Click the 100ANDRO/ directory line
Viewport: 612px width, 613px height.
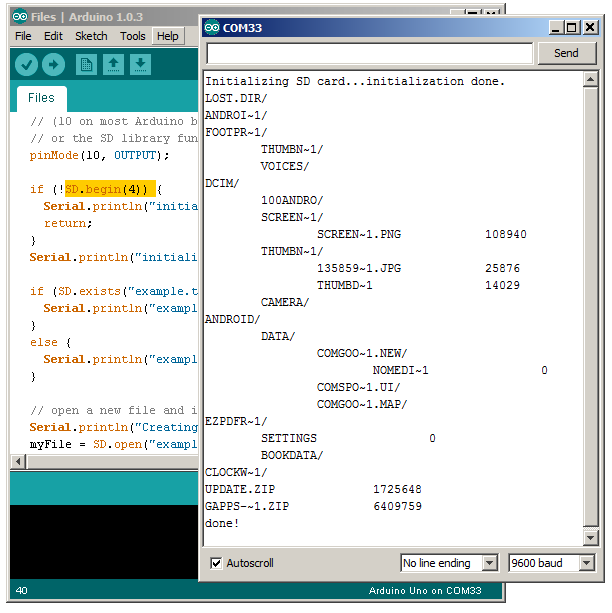tap(292, 200)
